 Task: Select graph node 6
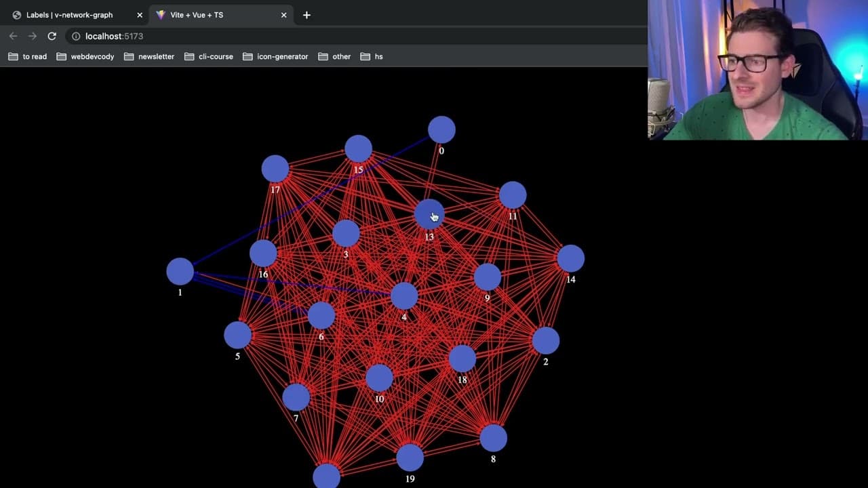pos(321,315)
